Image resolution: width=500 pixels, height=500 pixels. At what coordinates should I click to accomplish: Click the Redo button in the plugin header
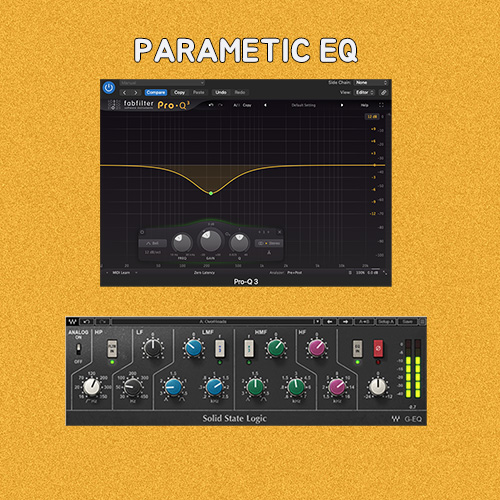[240, 92]
